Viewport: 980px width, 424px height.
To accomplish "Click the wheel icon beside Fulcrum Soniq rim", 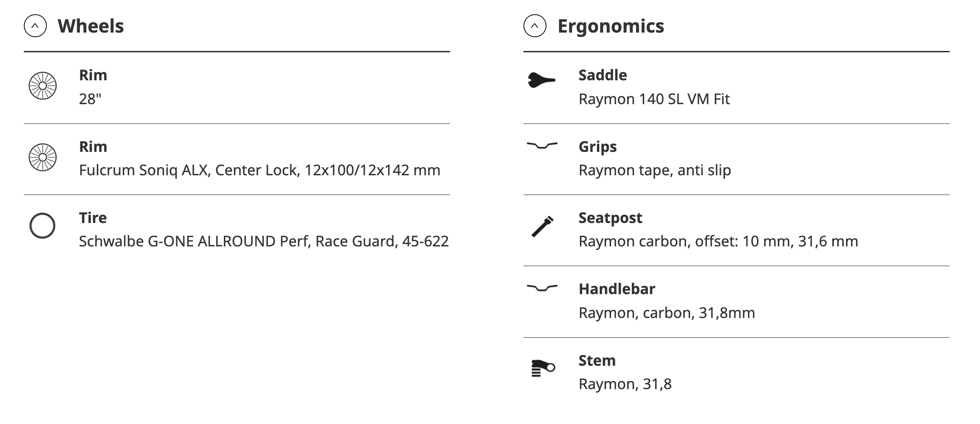I will click(43, 157).
